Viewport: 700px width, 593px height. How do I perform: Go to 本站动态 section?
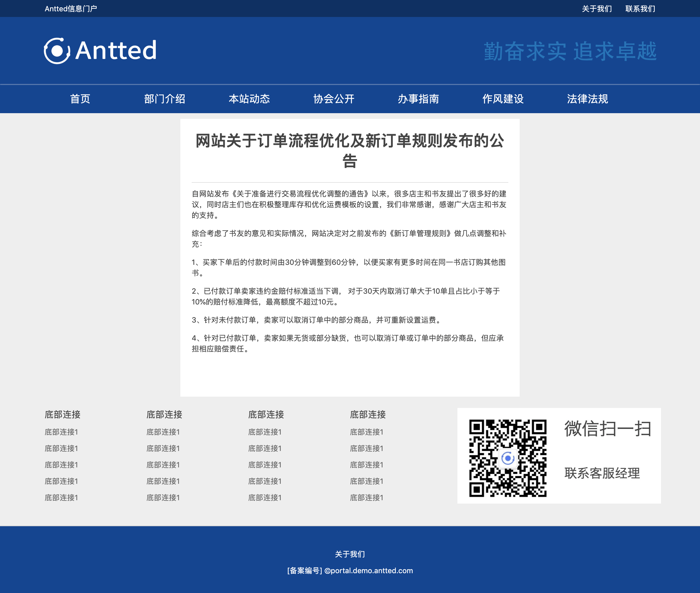pyautogui.click(x=249, y=99)
